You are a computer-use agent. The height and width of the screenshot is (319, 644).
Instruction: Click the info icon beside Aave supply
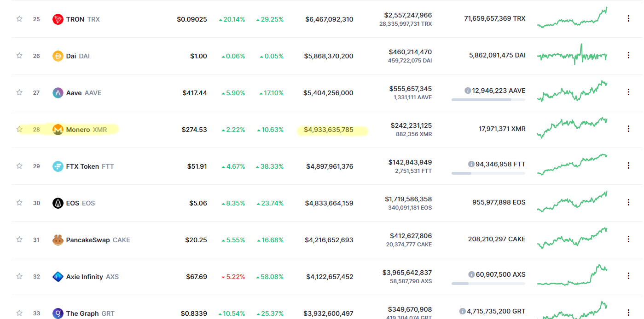click(468, 91)
